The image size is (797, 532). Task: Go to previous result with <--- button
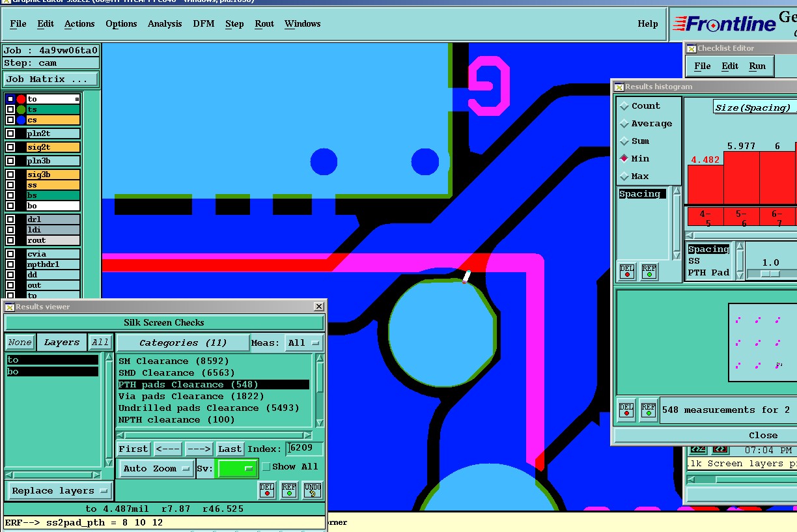click(167, 449)
